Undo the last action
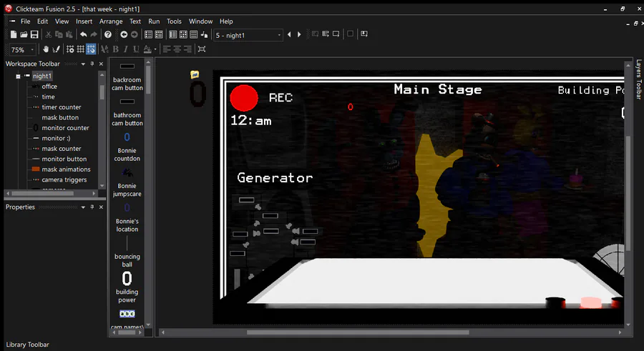Screen dimensions: 644x351 tap(84, 34)
